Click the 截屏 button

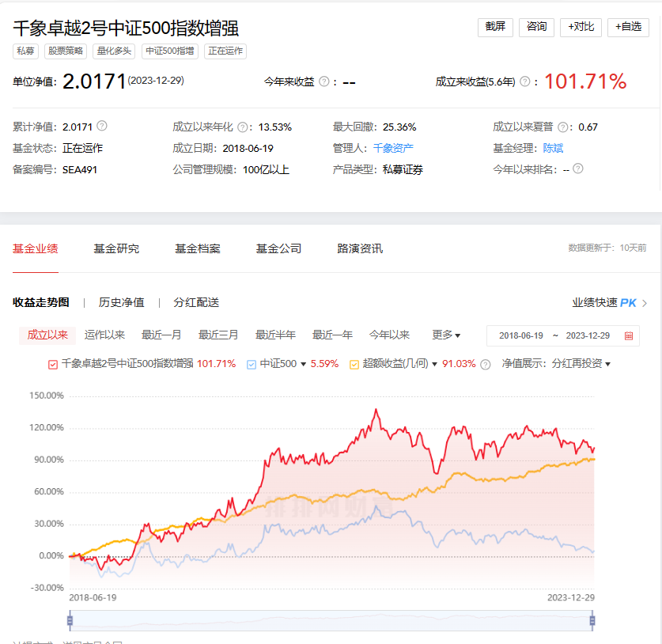coord(495,28)
